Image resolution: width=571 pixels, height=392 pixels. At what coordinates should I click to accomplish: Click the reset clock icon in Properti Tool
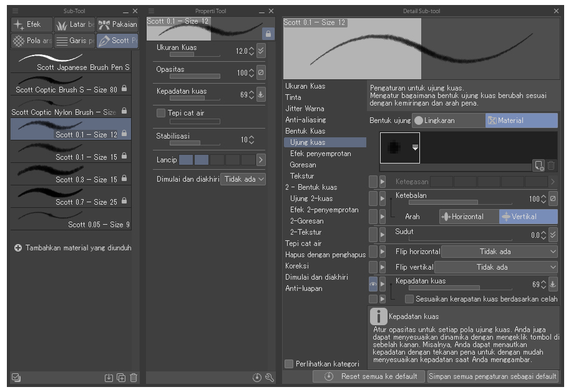click(x=257, y=378)
